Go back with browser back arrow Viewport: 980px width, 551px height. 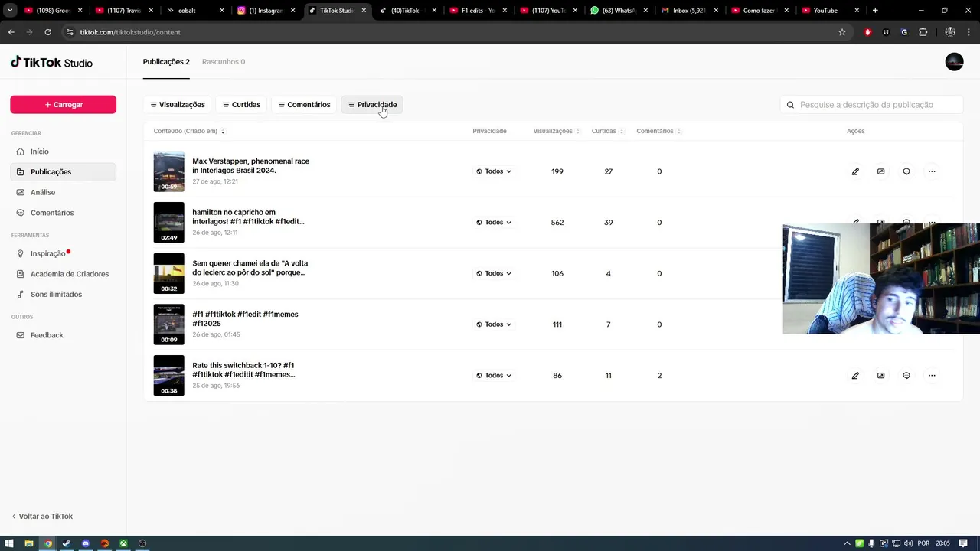pos(11,32)
